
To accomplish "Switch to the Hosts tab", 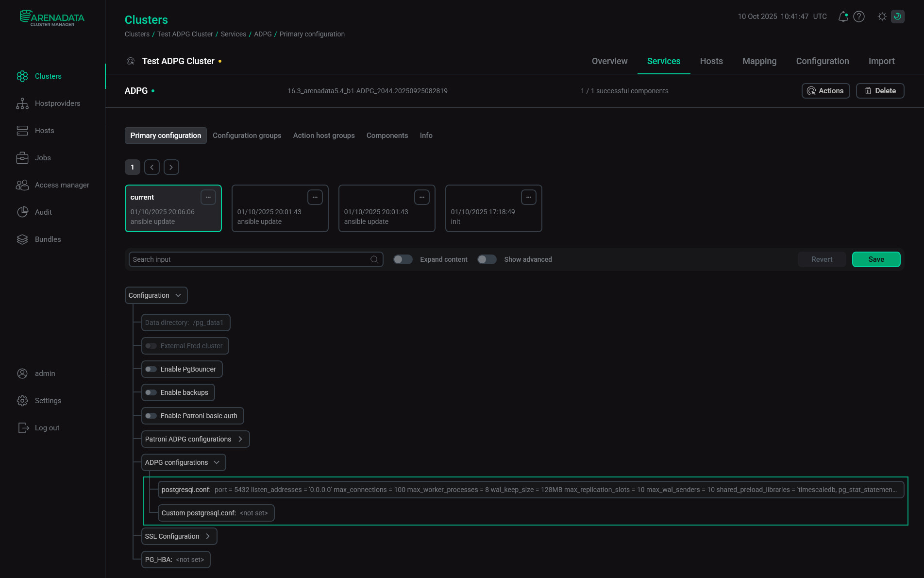I will point(711,61).
